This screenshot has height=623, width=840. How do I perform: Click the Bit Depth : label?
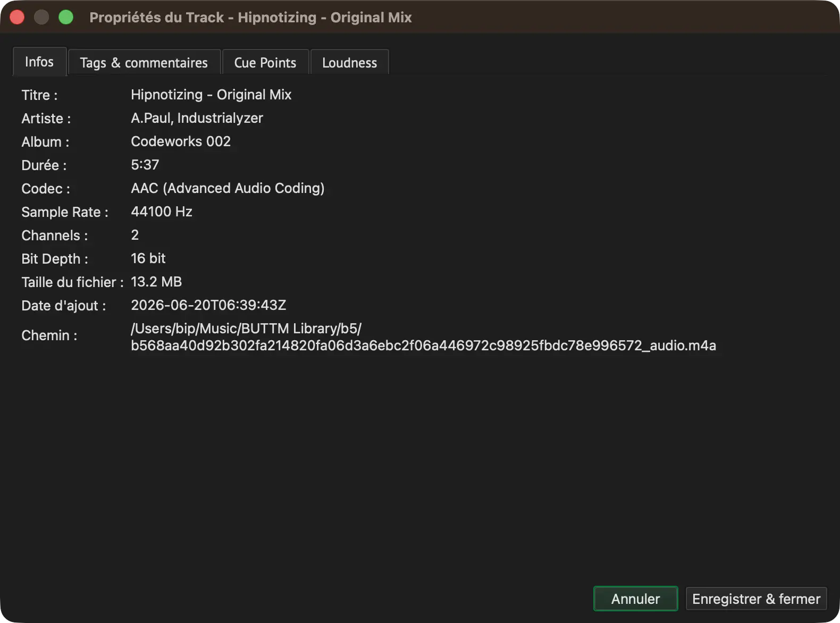pos(55,259)
